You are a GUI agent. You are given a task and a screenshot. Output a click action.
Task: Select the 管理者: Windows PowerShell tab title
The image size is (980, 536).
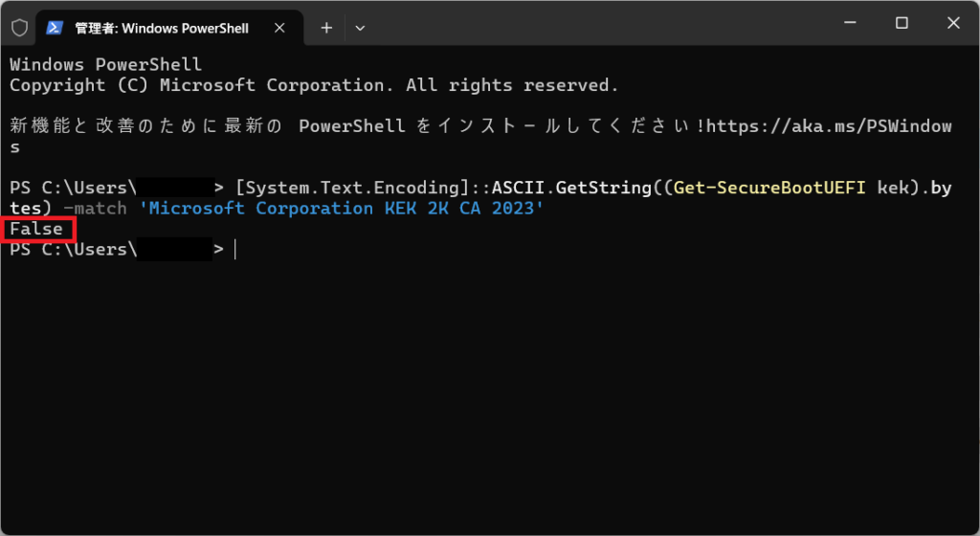pyautogui.click(x=162, y=29)
